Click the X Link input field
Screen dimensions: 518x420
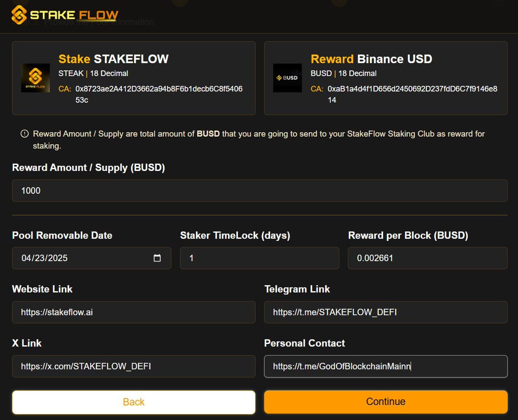click(x=134, y=366)
